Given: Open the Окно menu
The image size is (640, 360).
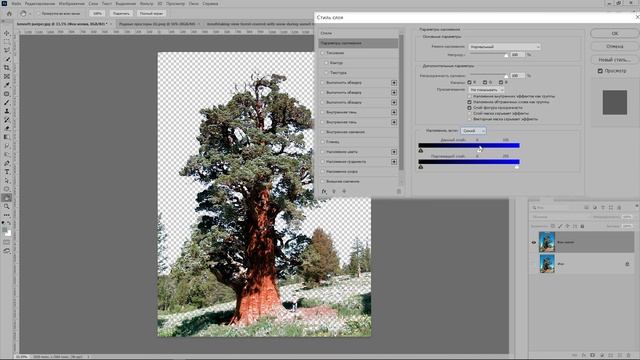Looking at the screenshot, I should point(193,4).
